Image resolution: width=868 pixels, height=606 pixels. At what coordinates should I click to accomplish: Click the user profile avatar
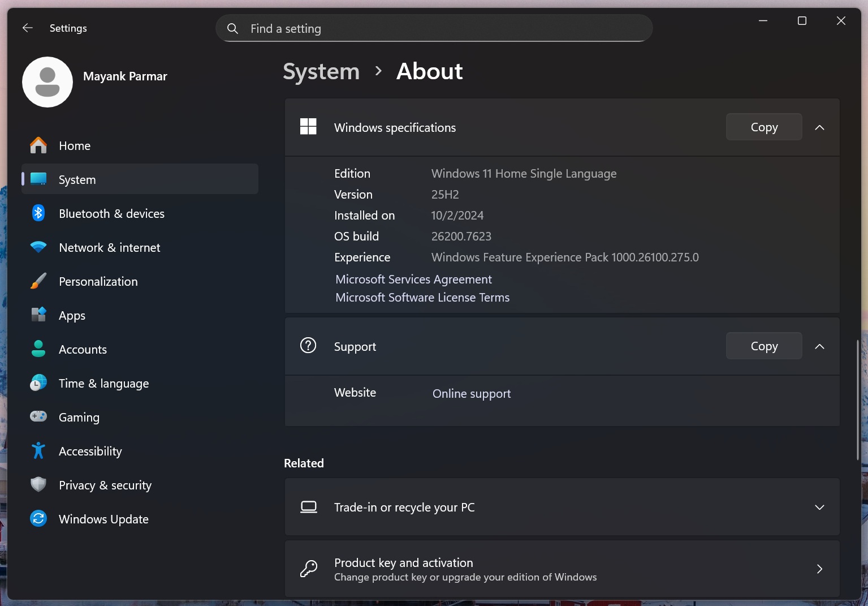coord(47,81)
